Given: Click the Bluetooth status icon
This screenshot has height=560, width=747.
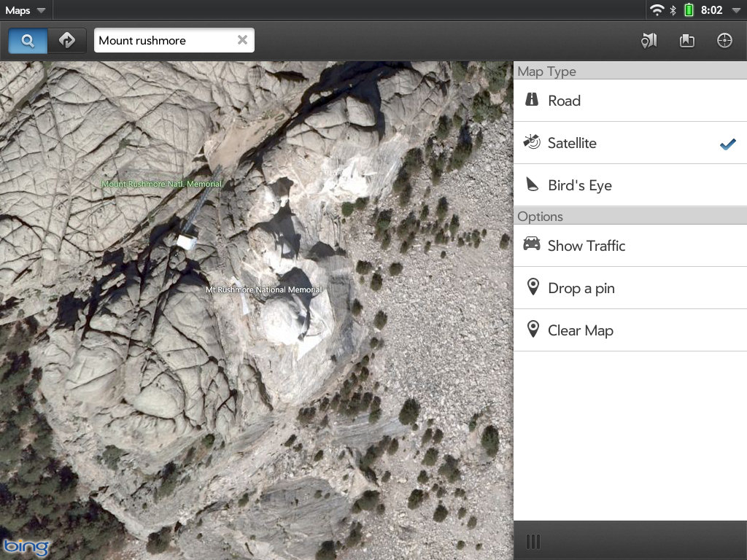Looking at the screenshot, I should pos(673,10).
